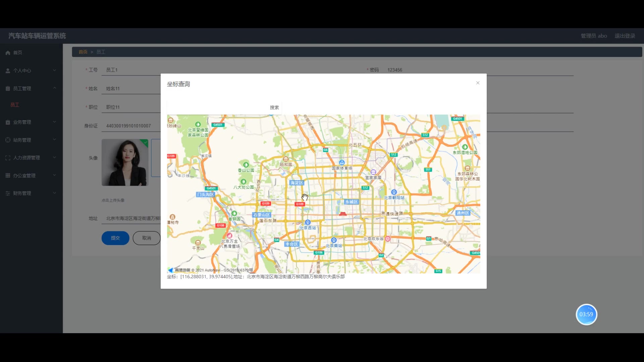The image size is (644, 362).
Task: Click the 北京西站 station marker on map
Action: click(x=308, y=223)
